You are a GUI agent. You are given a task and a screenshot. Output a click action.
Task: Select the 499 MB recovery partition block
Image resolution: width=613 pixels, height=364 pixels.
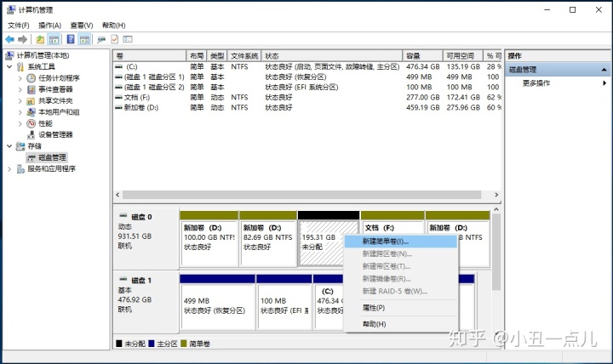coord(217,303)
